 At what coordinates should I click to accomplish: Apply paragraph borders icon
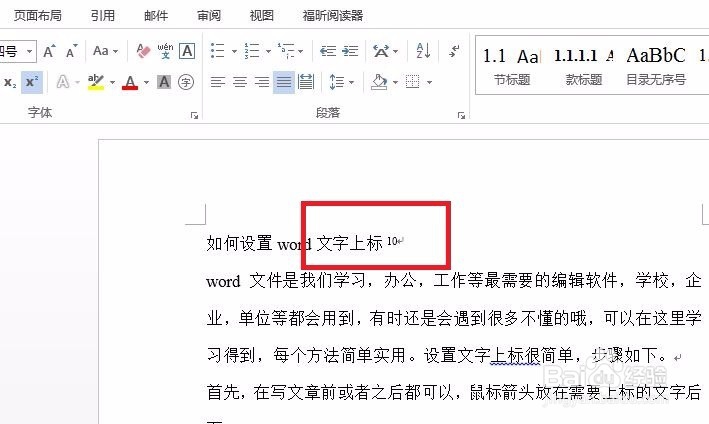click(x=412, y=82)
